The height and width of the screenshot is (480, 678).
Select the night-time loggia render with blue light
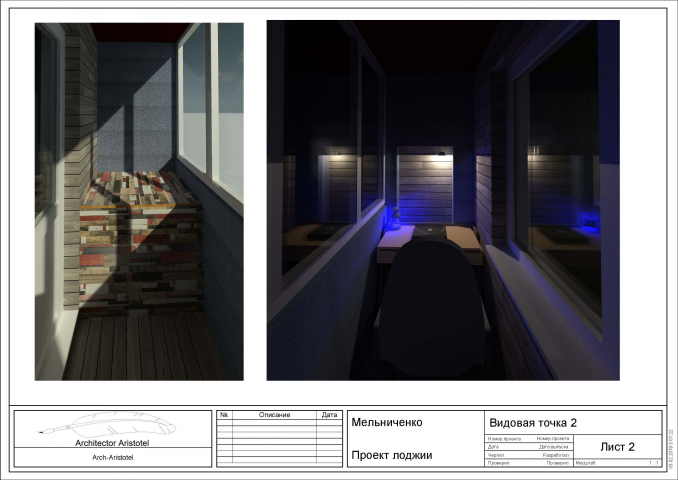coord(443,200)
